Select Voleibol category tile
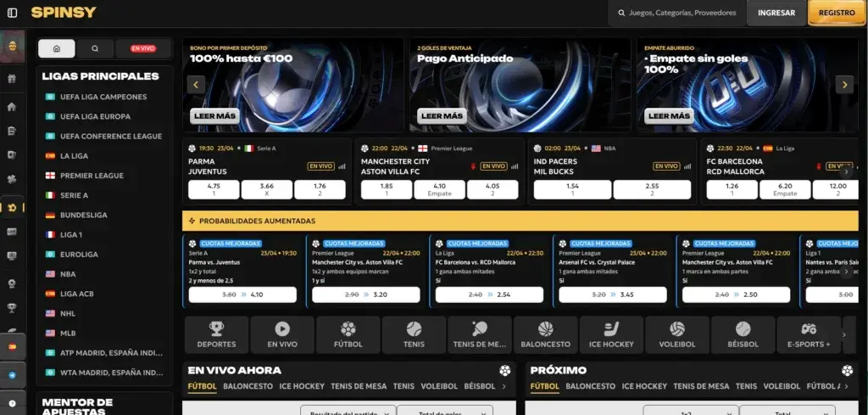 click(x=677, y=334)
